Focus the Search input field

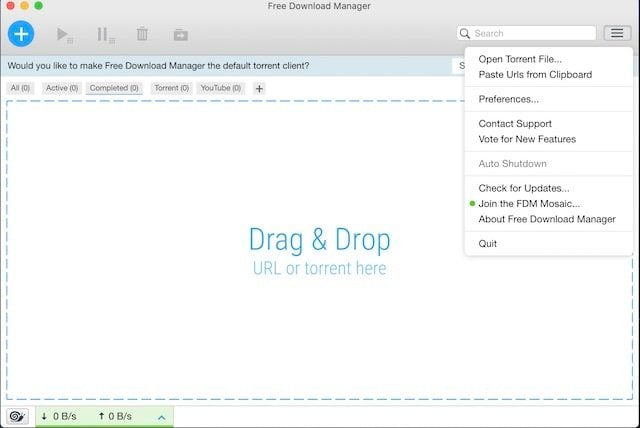[526, 33]
